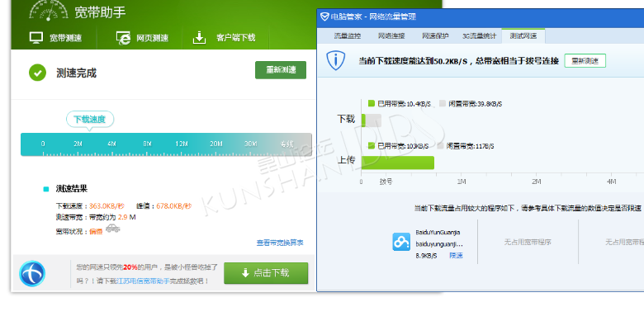Viewport: 644px width, 321px height.
Task: Click the 12M mark on the teal speed scale
Action: (182, 144)
